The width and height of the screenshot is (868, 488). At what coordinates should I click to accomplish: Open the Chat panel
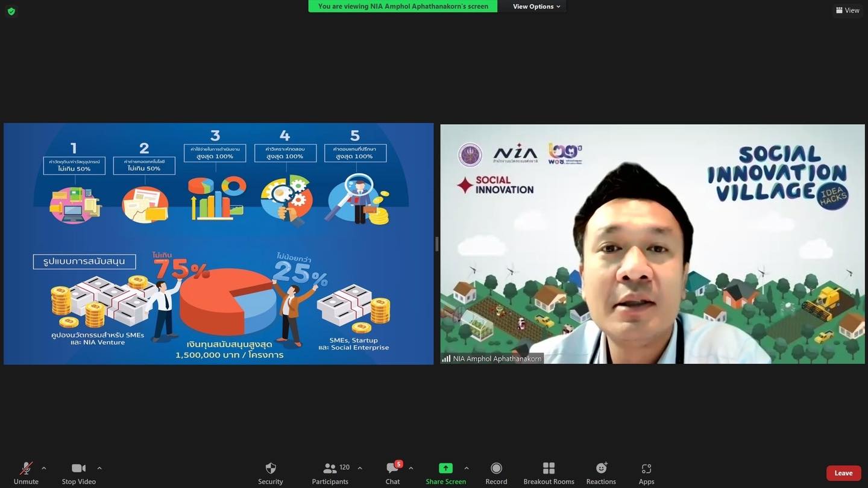click(392, 473)
